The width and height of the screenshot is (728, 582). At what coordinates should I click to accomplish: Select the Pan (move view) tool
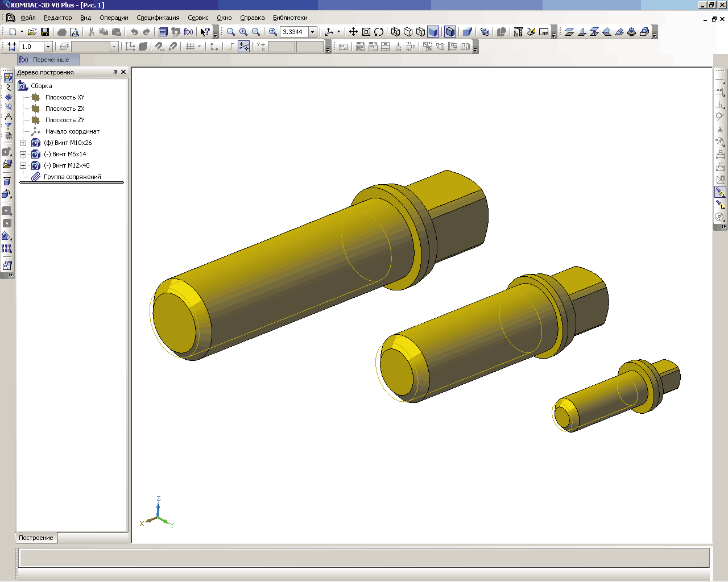point(353,32)
